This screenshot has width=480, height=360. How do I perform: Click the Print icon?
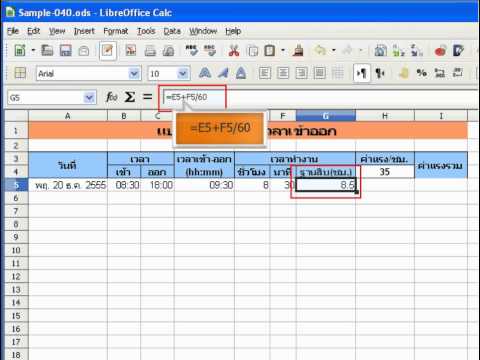150,51
